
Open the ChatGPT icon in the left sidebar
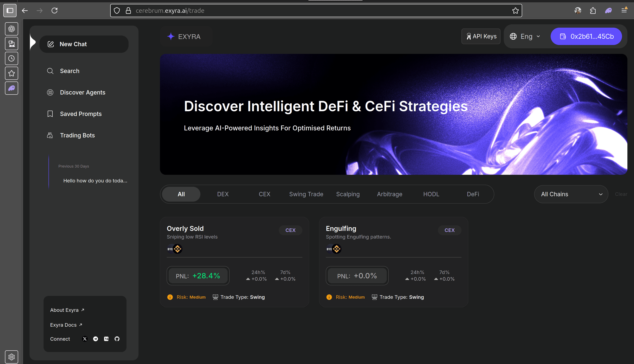(x=11, y=29)
